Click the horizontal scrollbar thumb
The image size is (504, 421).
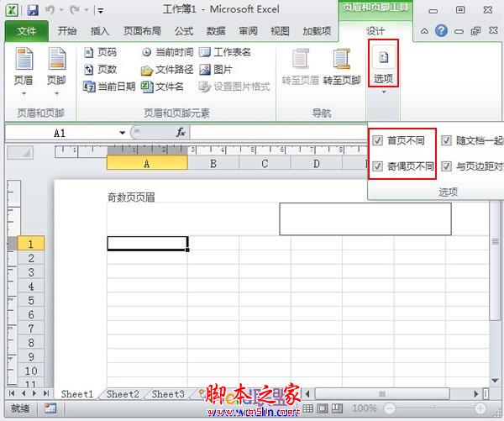point(382,393)
